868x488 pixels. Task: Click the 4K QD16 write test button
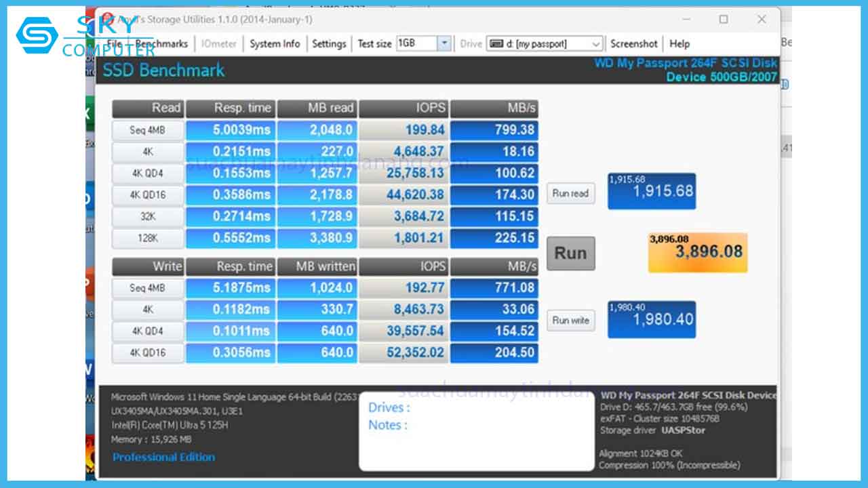point(148,352)
